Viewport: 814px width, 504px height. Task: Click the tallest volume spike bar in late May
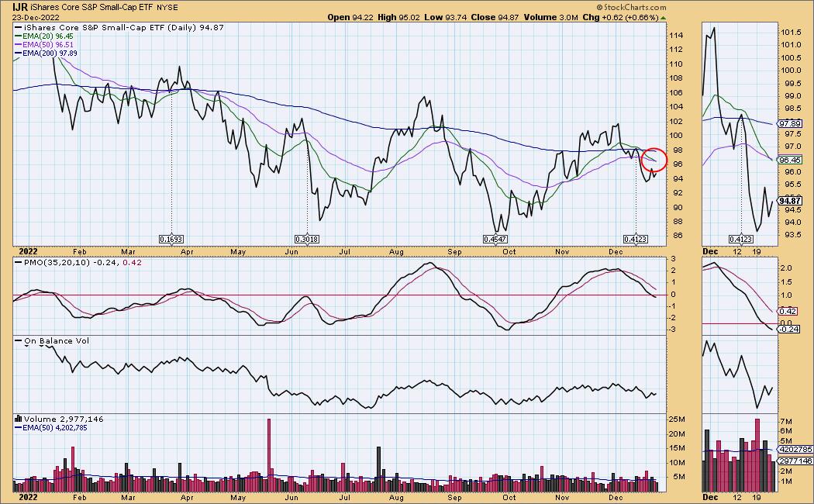point(269,455)
